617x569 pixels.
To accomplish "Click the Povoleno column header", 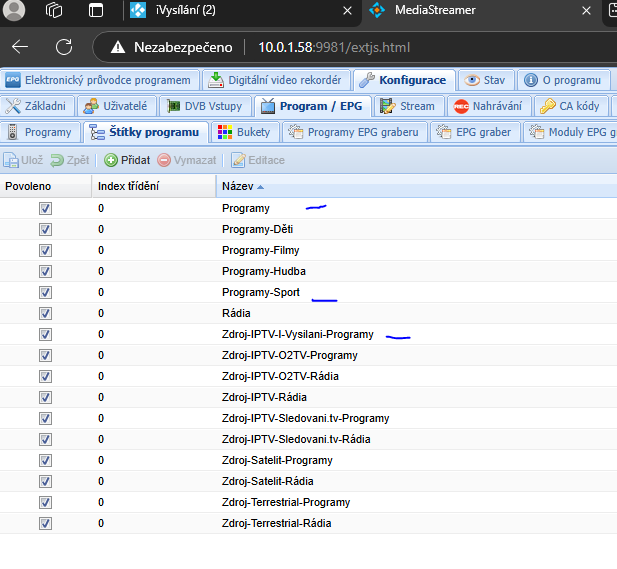I will coord(28,186).
